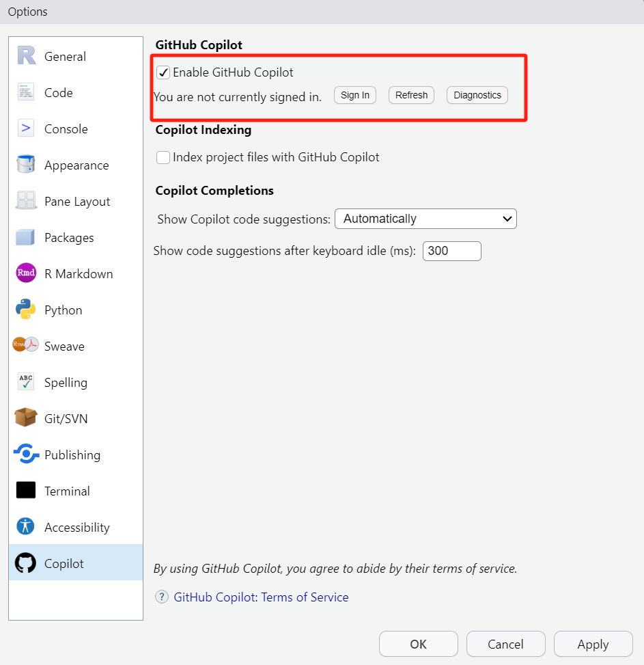Click the keyboard idle milliseconds input field

click(451, 251)
